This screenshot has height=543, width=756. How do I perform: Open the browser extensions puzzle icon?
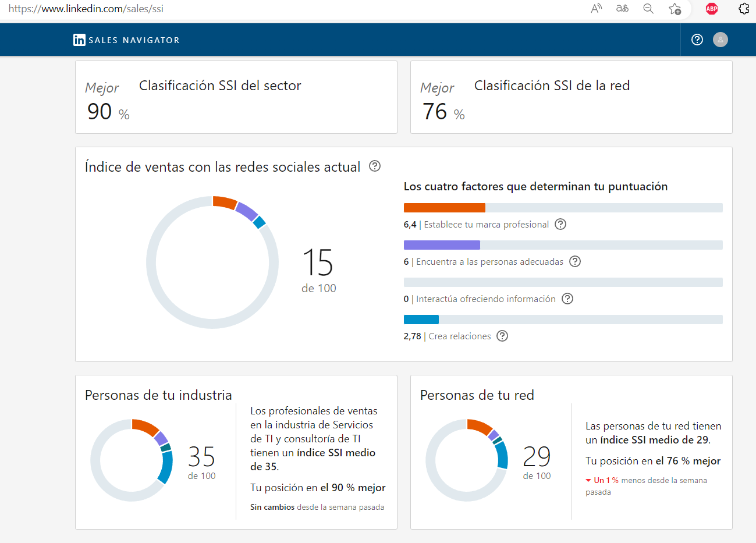click(744, 9)
